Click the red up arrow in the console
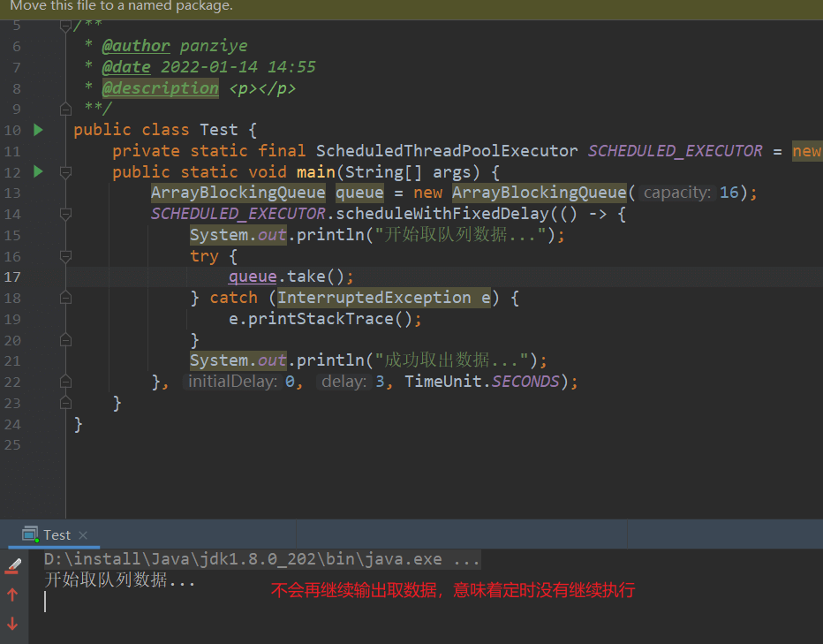This screenshot has width=823, height=644. pos(12,595)
